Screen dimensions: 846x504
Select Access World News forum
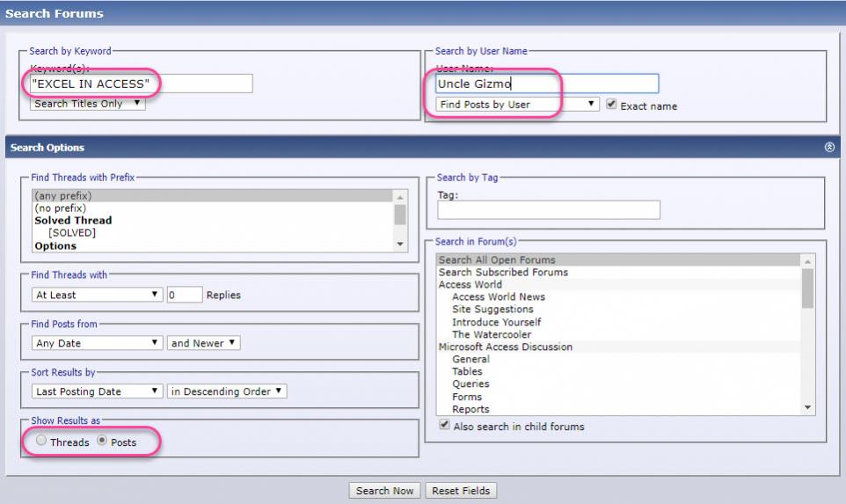pyautogui.click(x=619, y=296)
